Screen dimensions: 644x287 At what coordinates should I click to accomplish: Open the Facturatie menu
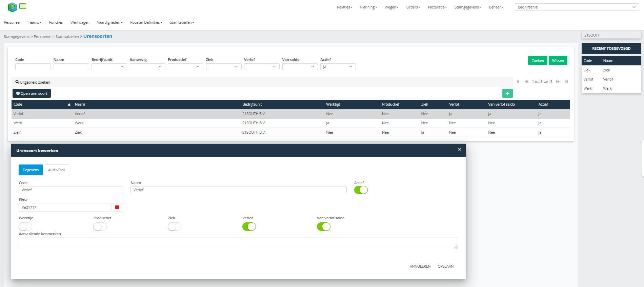(437, 7)
